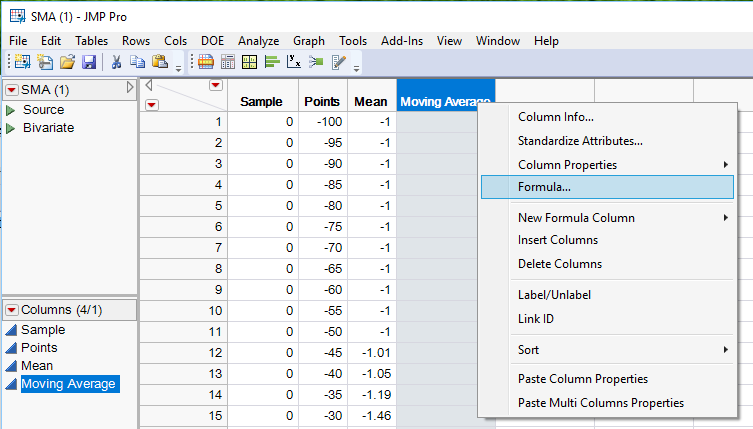The width and height of the screenshot is (753, 429).
Task: Open the Columns (4/1) red triangle menu
Action: click(x=12, y=310)
